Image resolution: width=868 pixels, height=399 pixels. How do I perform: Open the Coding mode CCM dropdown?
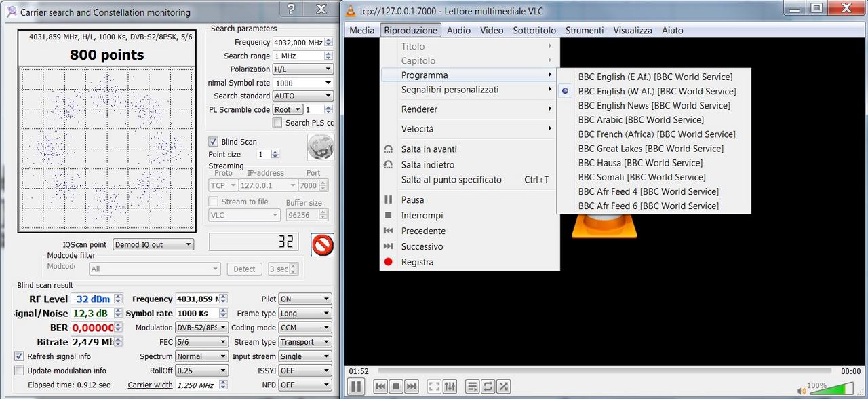305,328
